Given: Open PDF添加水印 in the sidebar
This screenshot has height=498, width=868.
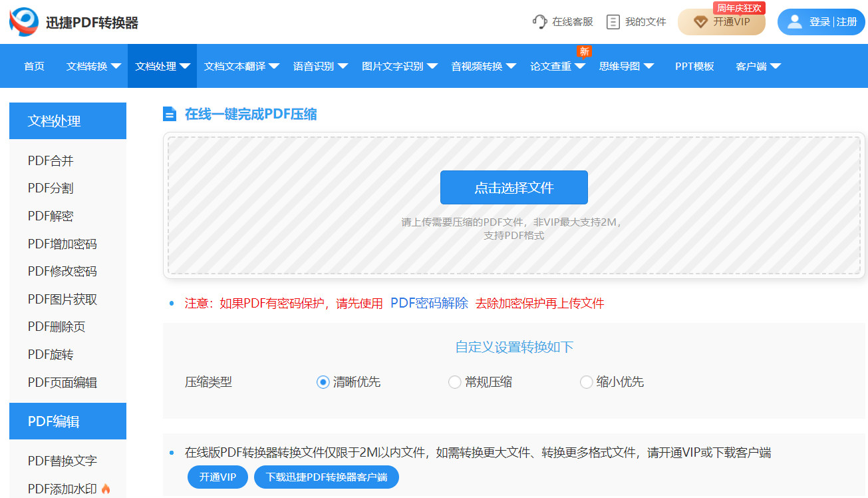Looking at the screenshot, I should (63, 489).
